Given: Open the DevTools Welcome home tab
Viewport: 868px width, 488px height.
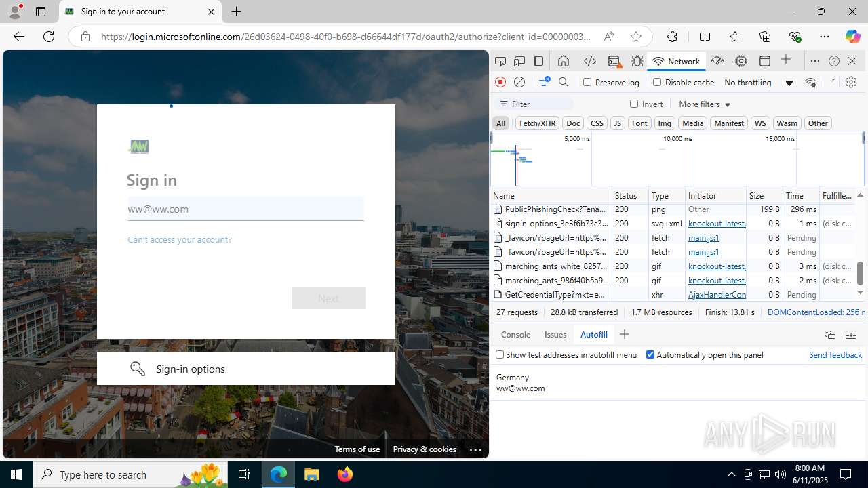Looking at the screenshot, I should coord(564,61).
